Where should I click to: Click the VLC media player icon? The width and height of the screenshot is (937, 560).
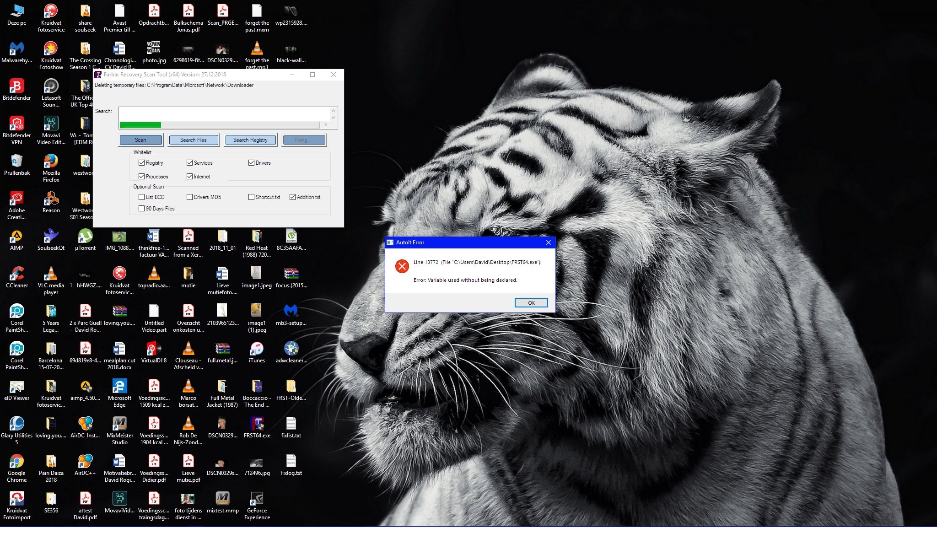51,281
